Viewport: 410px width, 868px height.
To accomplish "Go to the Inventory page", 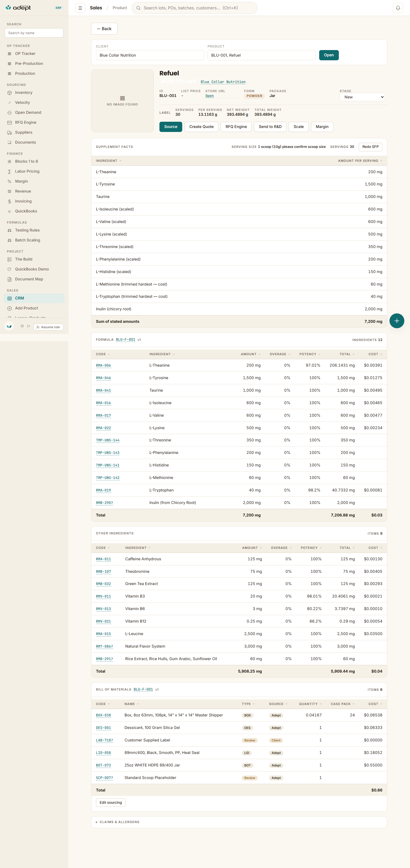I will pyautogui.click(x=34, y=93).
